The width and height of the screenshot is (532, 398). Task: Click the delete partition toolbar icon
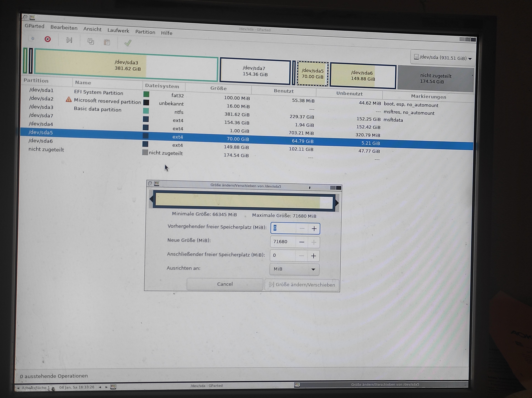pos(48,39)
